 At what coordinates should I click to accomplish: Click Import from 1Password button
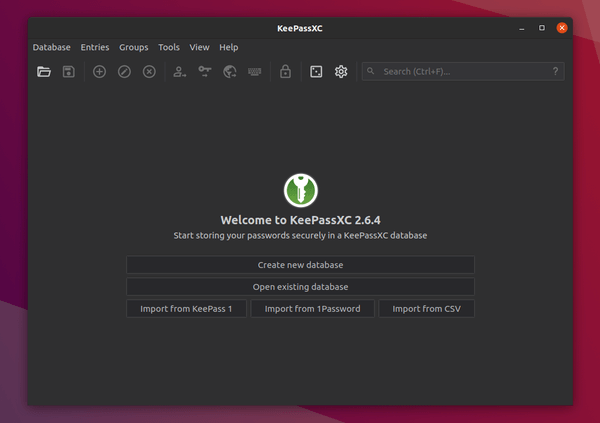[312, 309]
